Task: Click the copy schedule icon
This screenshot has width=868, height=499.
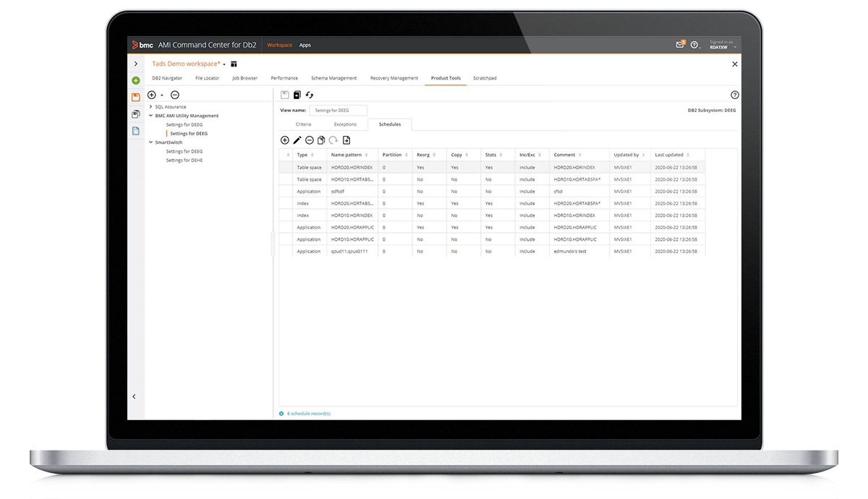Action: (x=321, y=140)
